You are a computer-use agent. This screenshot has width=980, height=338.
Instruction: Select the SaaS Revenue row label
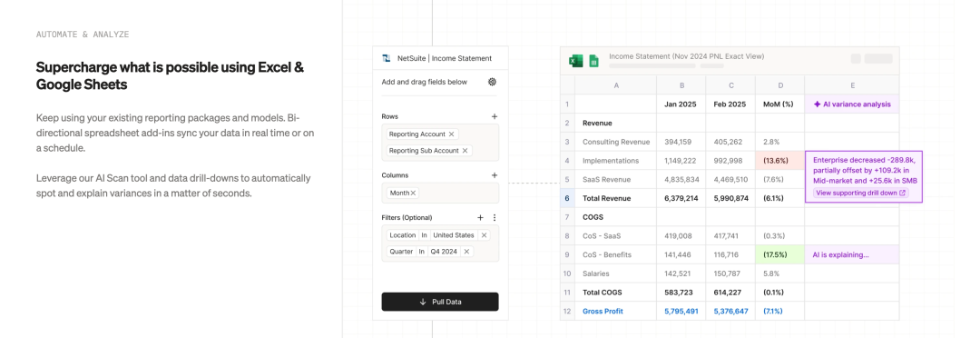615,180
